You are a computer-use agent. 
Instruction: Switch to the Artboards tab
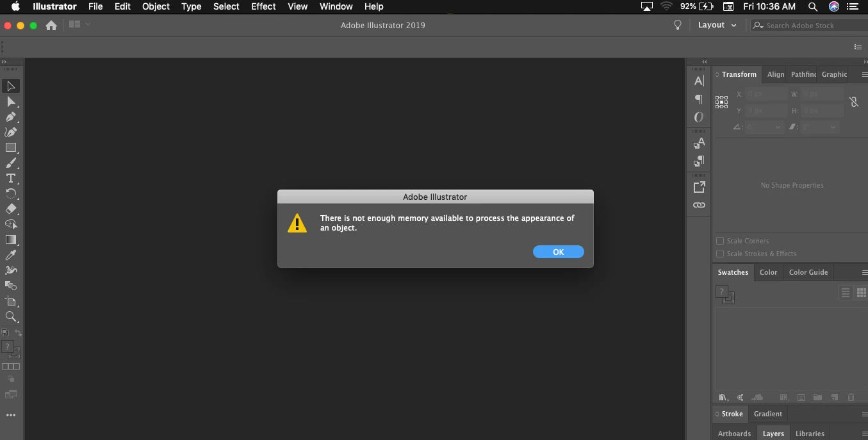pyautogui.click(x=734, y=434)
